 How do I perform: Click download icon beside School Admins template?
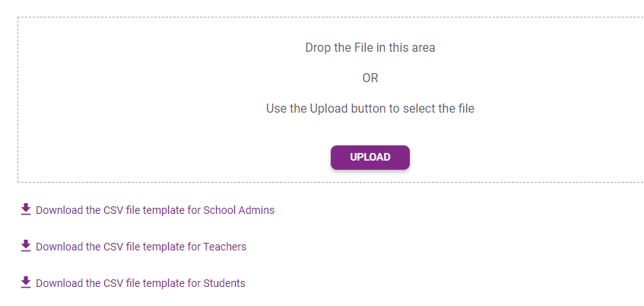click(26, 209)
